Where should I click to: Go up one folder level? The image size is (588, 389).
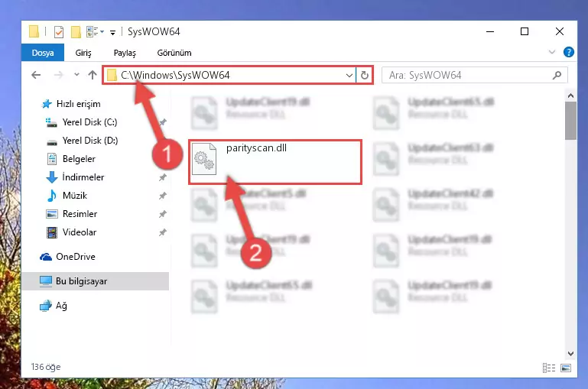[93, 75]
